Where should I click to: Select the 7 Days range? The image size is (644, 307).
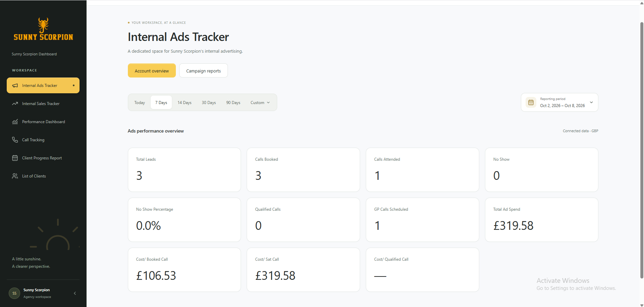[x=161, y=103]
